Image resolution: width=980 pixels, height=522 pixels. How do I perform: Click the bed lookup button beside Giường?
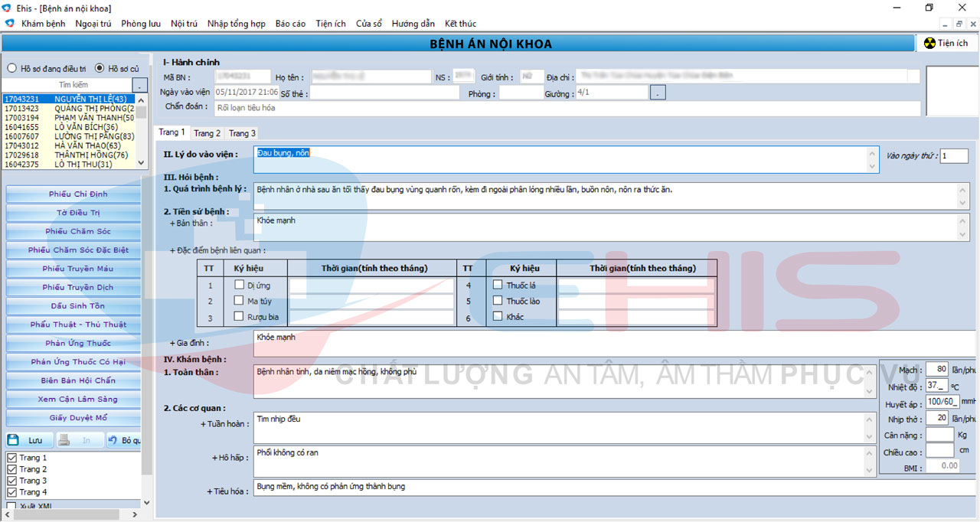[x=658, y=93]
